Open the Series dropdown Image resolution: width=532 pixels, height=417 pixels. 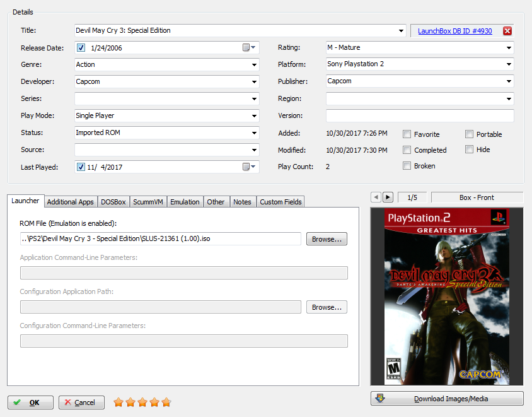coord(254,99)
